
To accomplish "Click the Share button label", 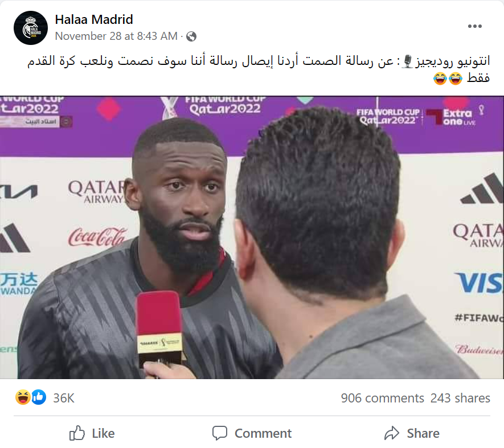I will [x=423, y=433].
